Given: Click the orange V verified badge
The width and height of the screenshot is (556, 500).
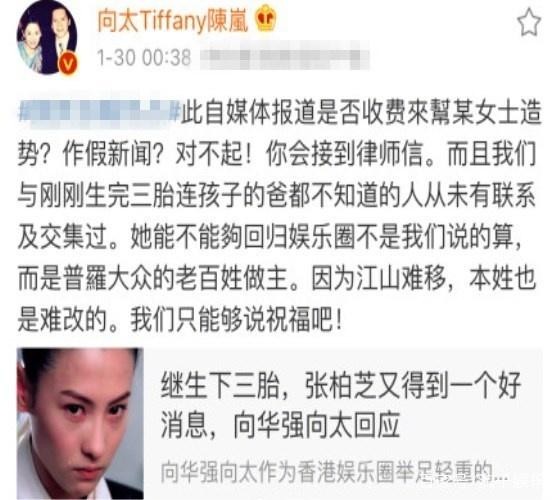Looking at the screenshot, I should [67, 64].
